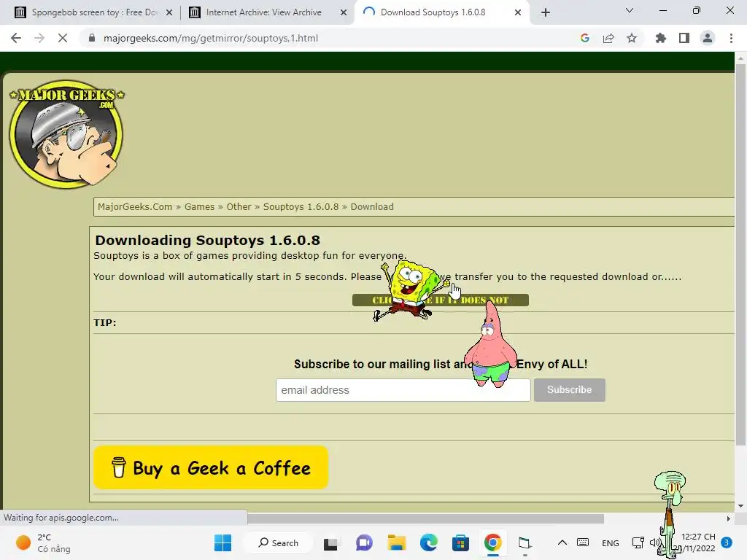Open the Windows Start menu

click(x=223, y=542)
